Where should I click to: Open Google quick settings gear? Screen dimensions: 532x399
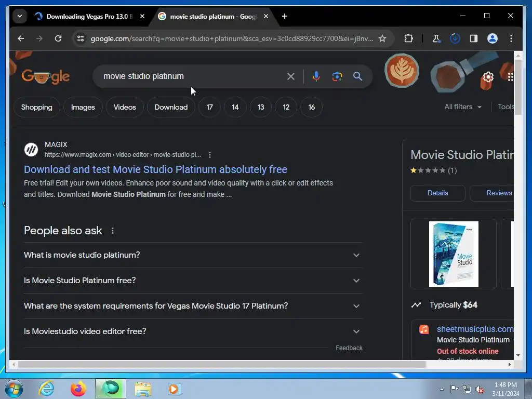488,77
